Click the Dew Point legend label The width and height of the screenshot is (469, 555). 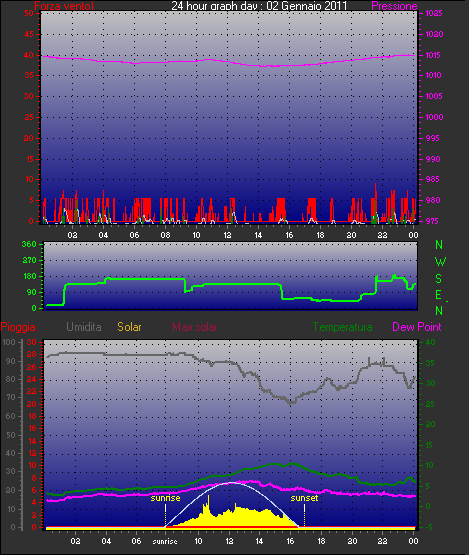[417, 327]
